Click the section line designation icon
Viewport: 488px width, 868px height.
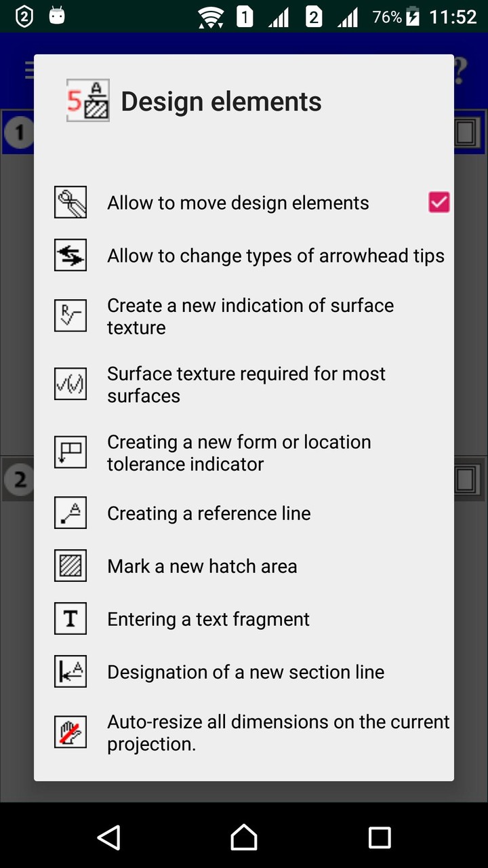70,672
